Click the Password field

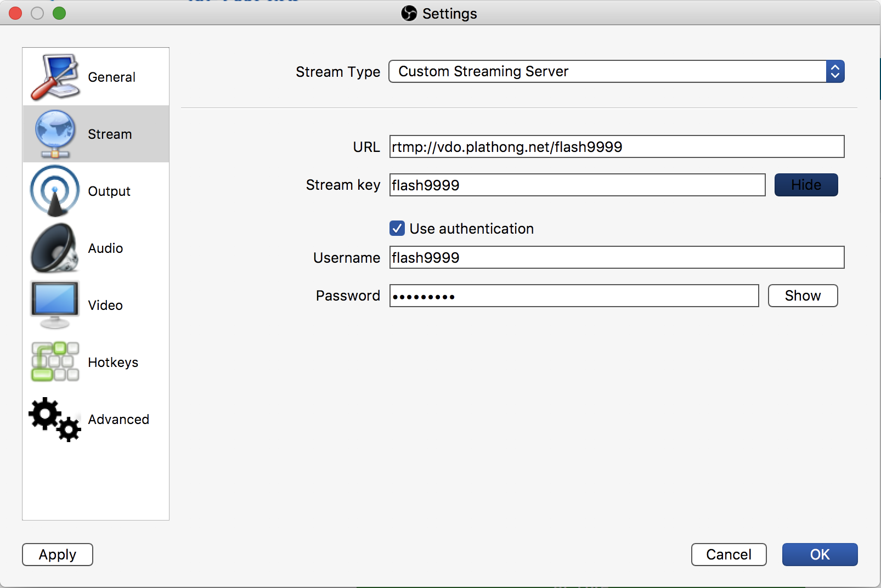click(574, 296)
